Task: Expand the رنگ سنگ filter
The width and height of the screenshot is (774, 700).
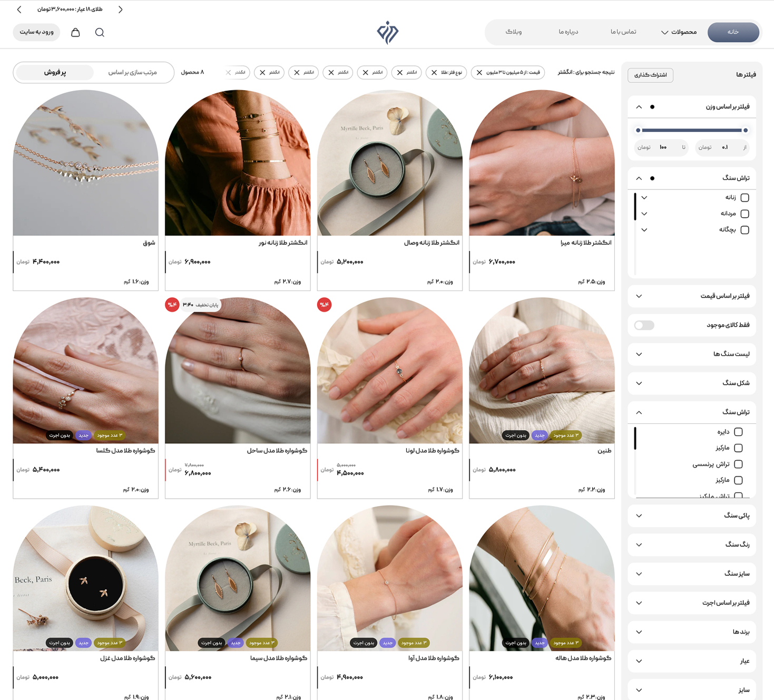Action: coord(692,545)
